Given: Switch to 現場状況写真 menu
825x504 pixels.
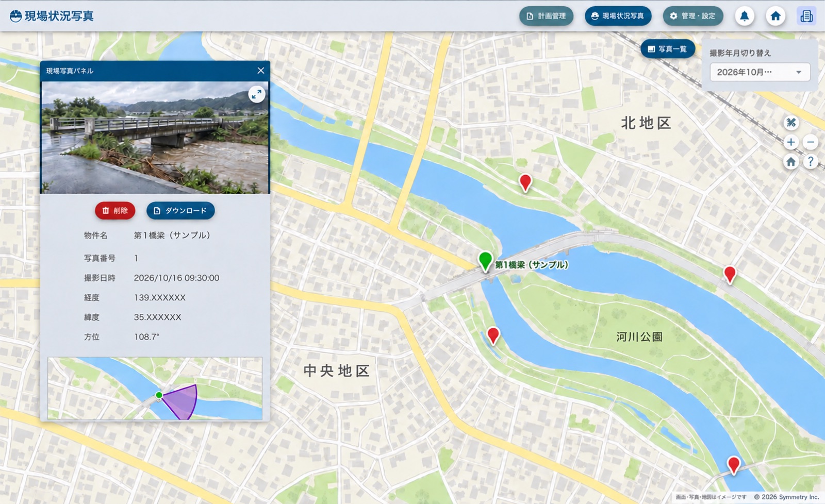Looking at the screenshot, I should (618, 16).
